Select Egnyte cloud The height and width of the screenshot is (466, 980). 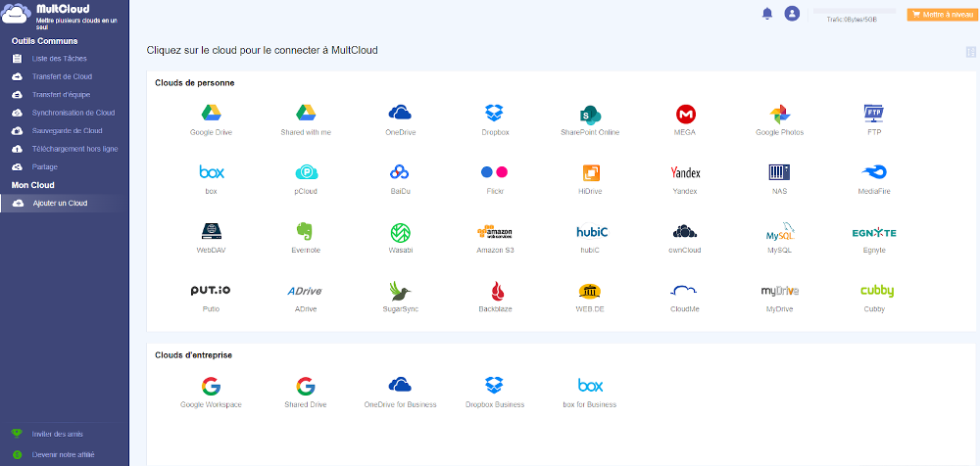874,238
